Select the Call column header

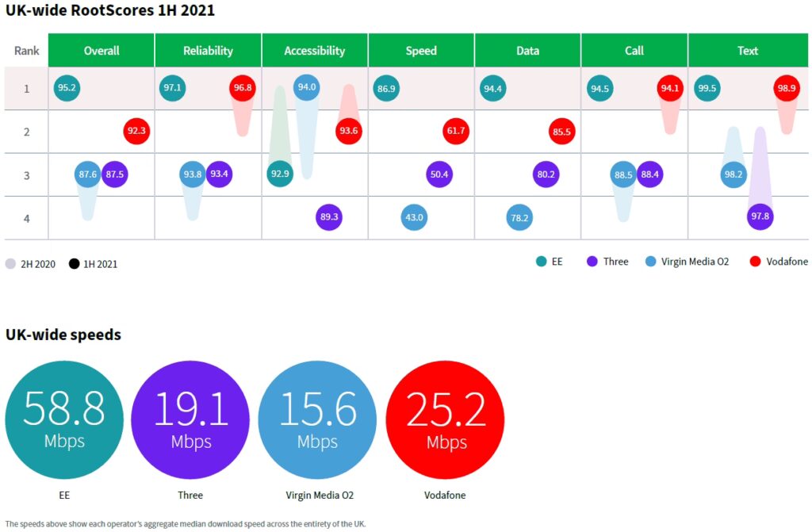pos(634,51)
